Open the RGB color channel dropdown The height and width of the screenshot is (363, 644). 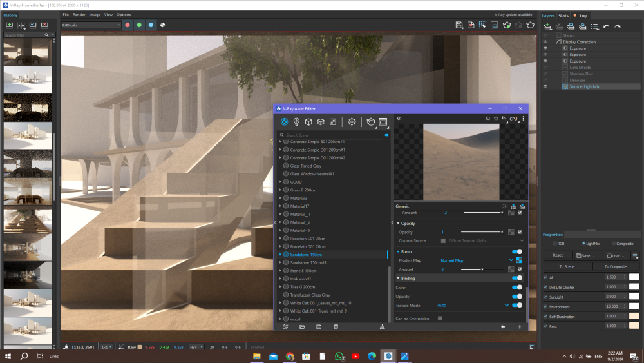pyautogui.click(x=91, y=25)
